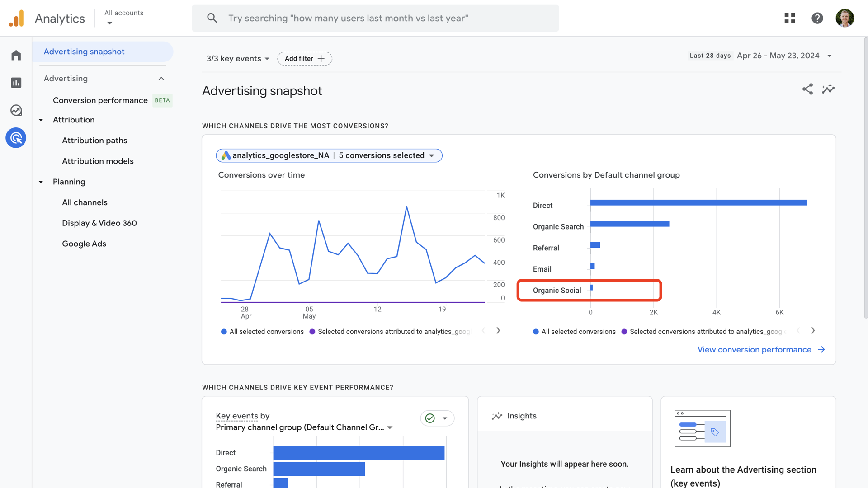Image resolution: width=868 pixels, height=488 pixels.
Task: Open your profile avatar menu
Action: (x=845, y=18)
